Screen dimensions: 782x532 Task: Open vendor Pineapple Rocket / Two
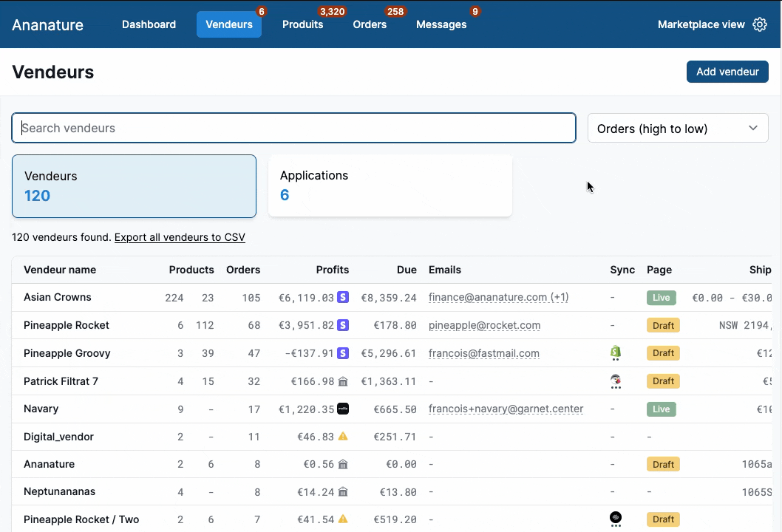coord(81,519)
